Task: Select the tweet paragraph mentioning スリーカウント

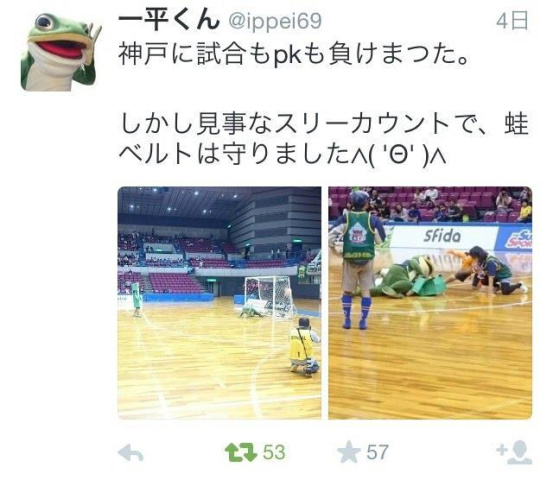Action: [323, 139]
